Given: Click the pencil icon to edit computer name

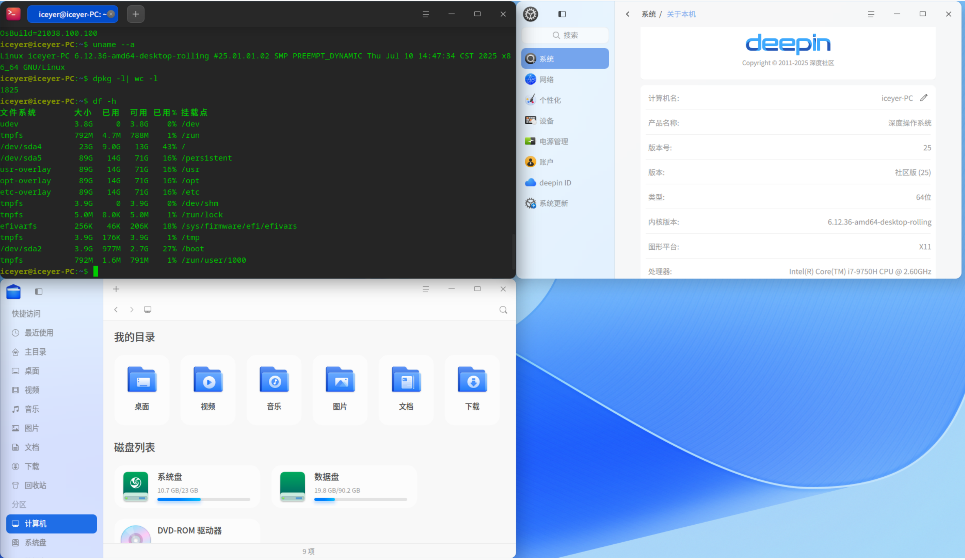Looking at the screenshot, I should tap(924, 98).
